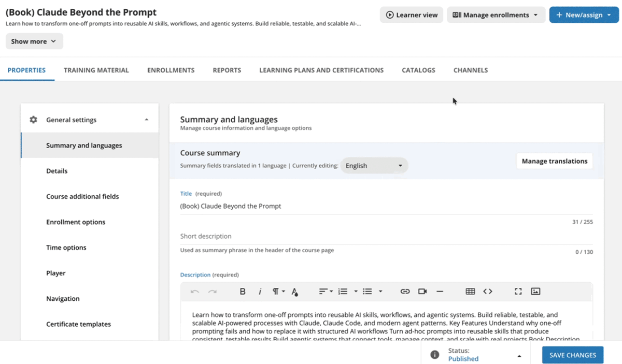Apply italic formatting in editor toolbar
The height and width of the screenshot is (364, 622).
click(x=260, y=292)
